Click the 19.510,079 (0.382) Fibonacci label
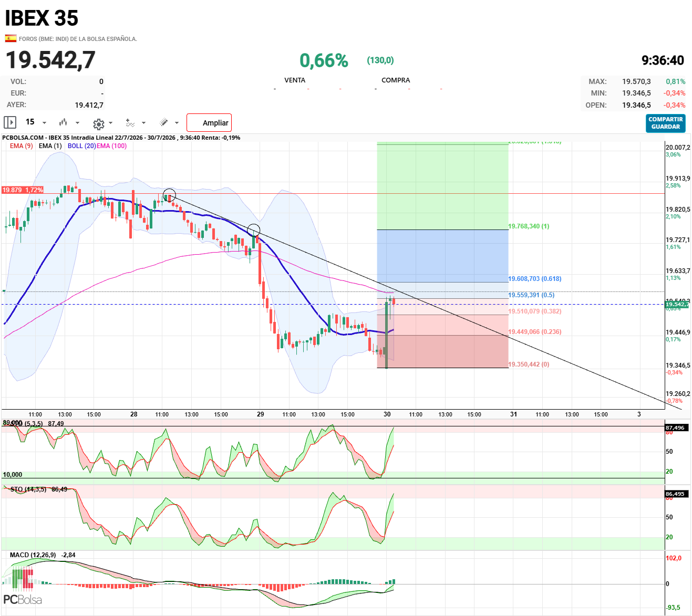The width and height of the screenshot is (692, 616). [x=534, y=311]
